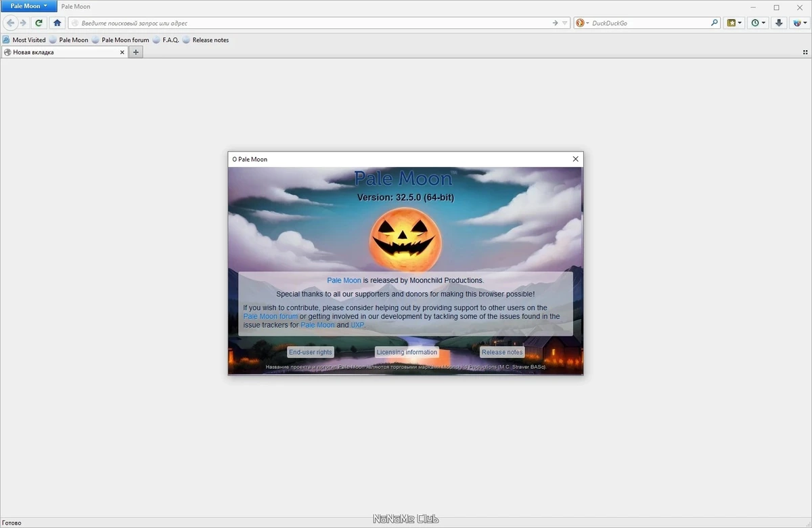Click the End-user rights button
Viewport: 812px width, 528px height.
pos(311,352)
